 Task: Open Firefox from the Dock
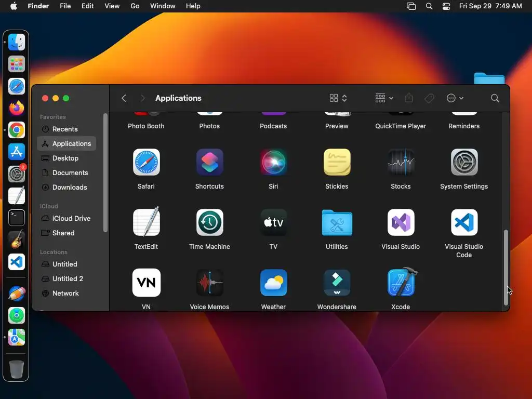click(16, 108)
